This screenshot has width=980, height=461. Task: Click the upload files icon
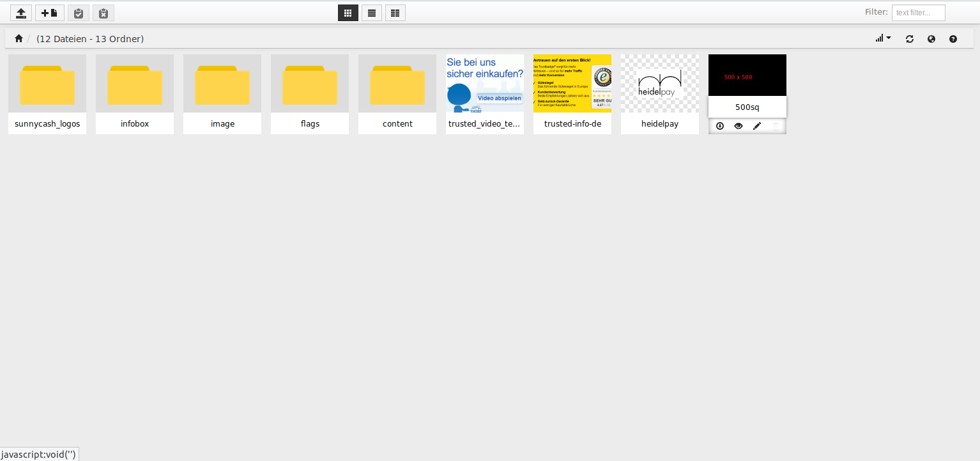point(20,12)
